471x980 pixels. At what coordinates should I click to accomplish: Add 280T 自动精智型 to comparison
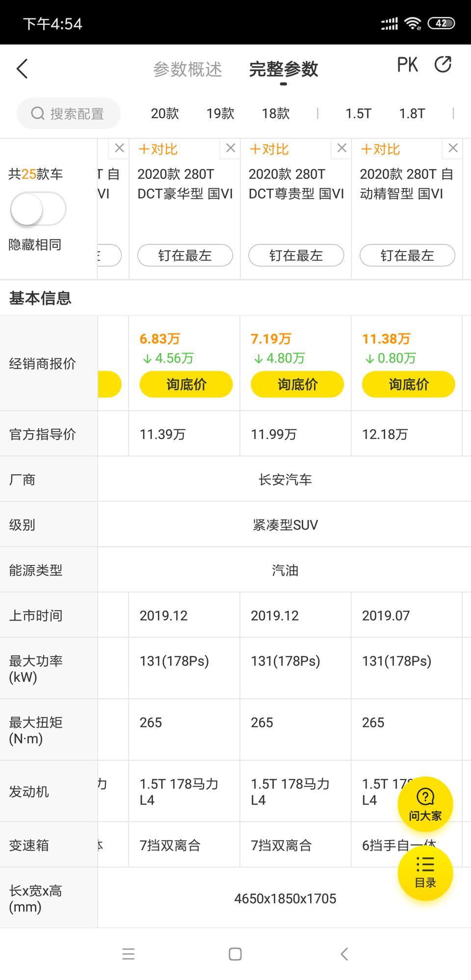[x=380, y=149]
